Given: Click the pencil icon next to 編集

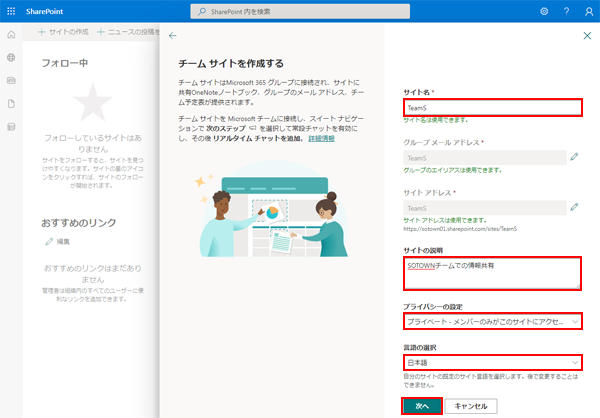Looking at the screenshot, I should coord(49,241).
